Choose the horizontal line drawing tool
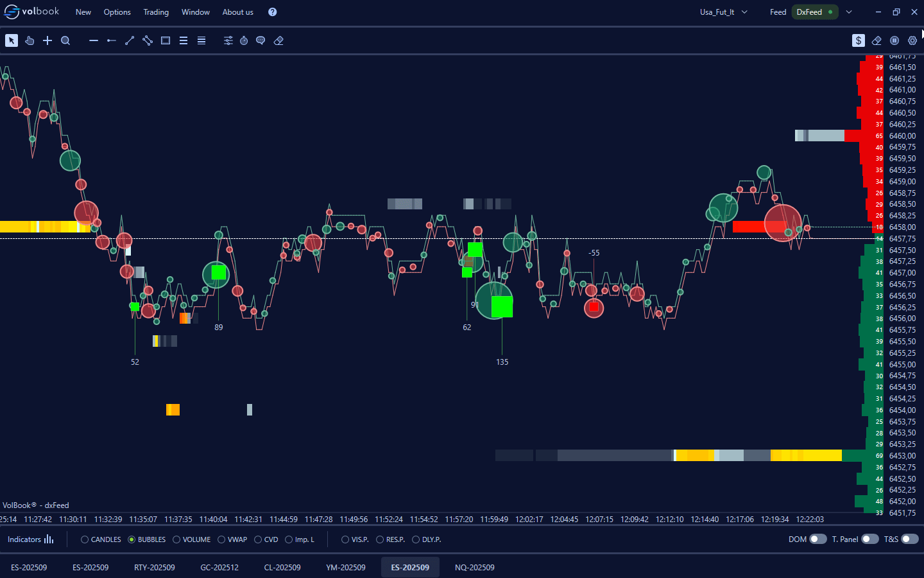Viewport: 924px width, 578px height. point(94,40)
